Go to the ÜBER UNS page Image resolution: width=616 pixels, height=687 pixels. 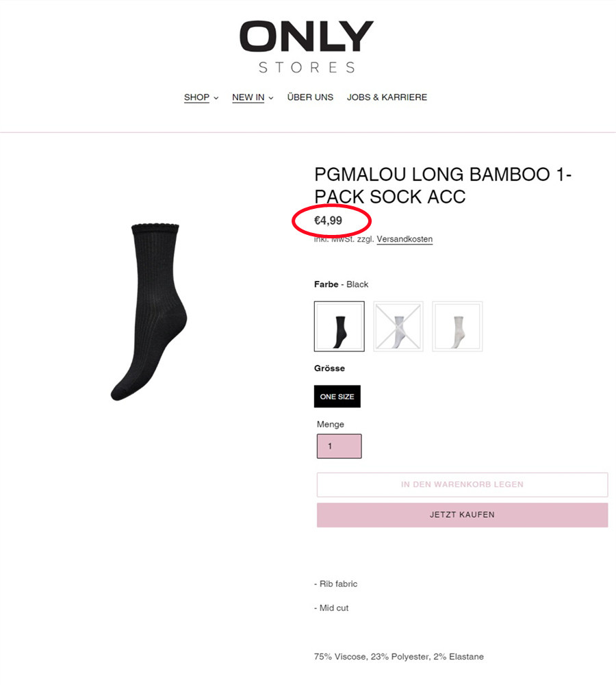point(310,97)
